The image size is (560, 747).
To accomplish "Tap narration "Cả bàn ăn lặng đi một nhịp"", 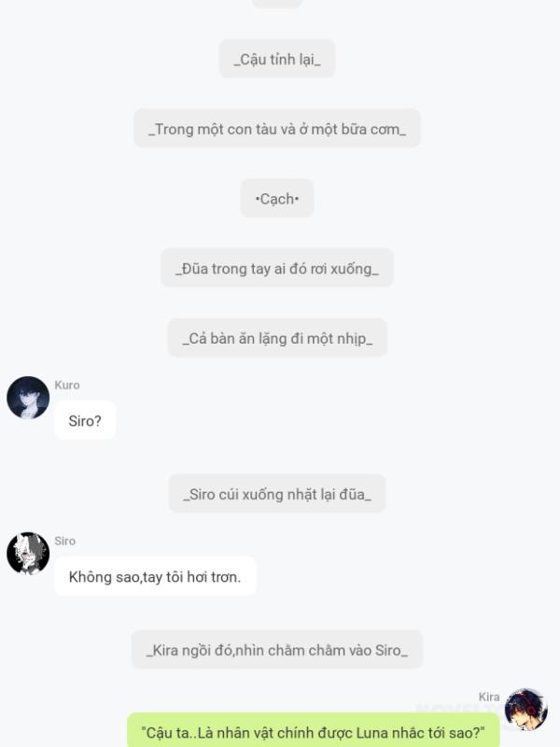I will 277,338.
